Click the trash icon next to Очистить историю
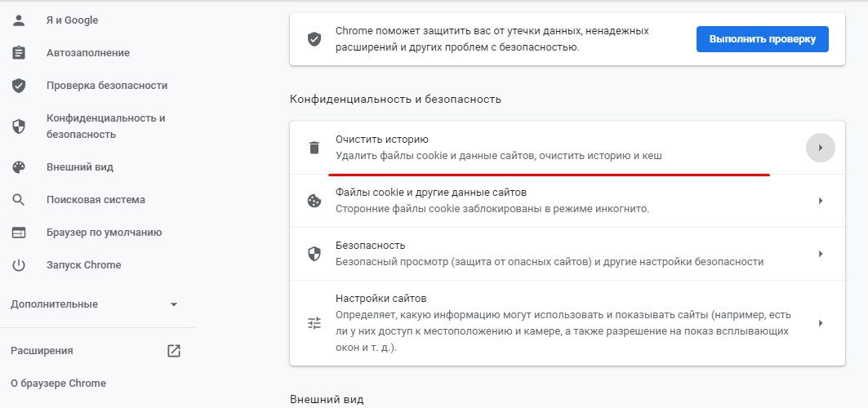 click(314, 148)
